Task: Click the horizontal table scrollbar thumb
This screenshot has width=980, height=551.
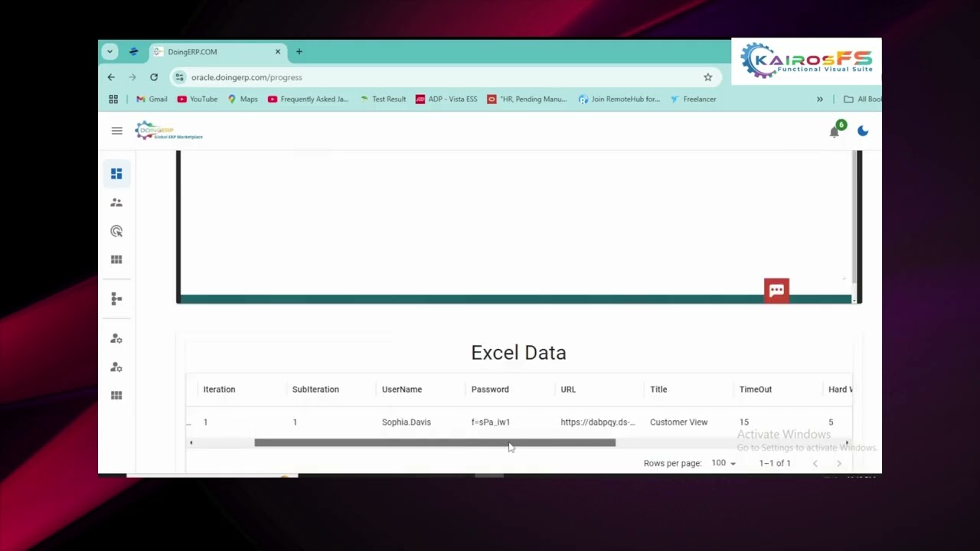Action: (435, 442)
